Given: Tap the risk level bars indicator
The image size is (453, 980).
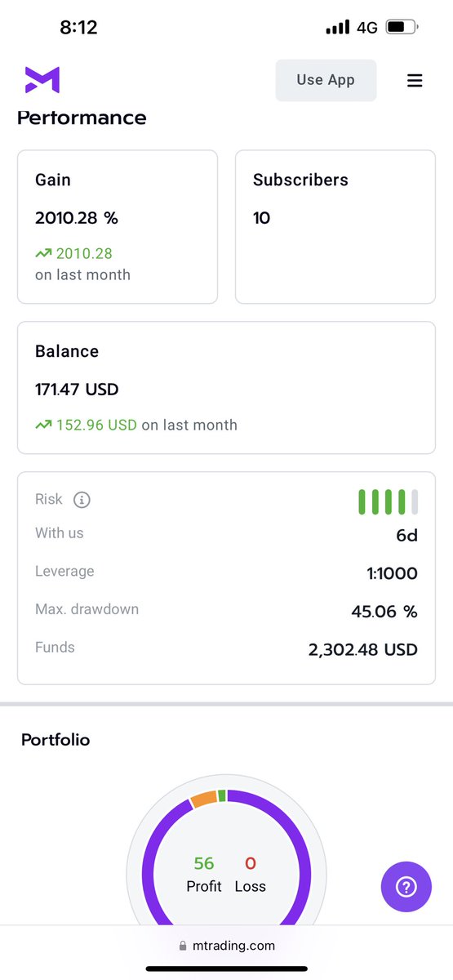Looking at the screenshot, I should point(389,501).
